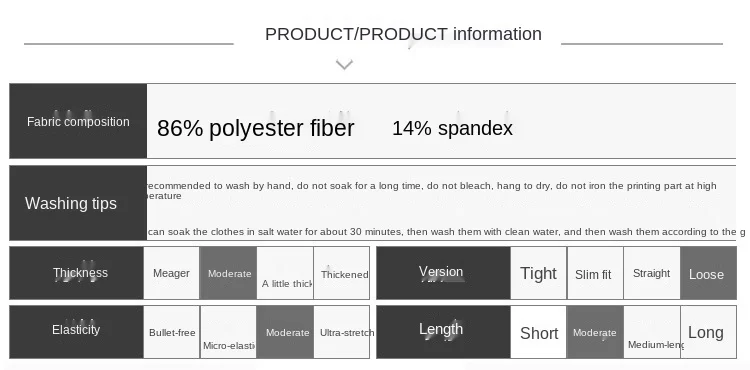The height and width of the screenshot is (370, 750).
Task: Select the Micro-elastic elasticity cell
Action: pos(228,332)
